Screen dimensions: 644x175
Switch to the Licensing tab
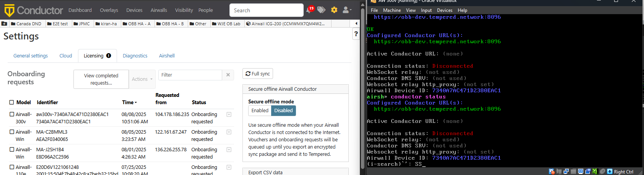click(x=98, y=56)
